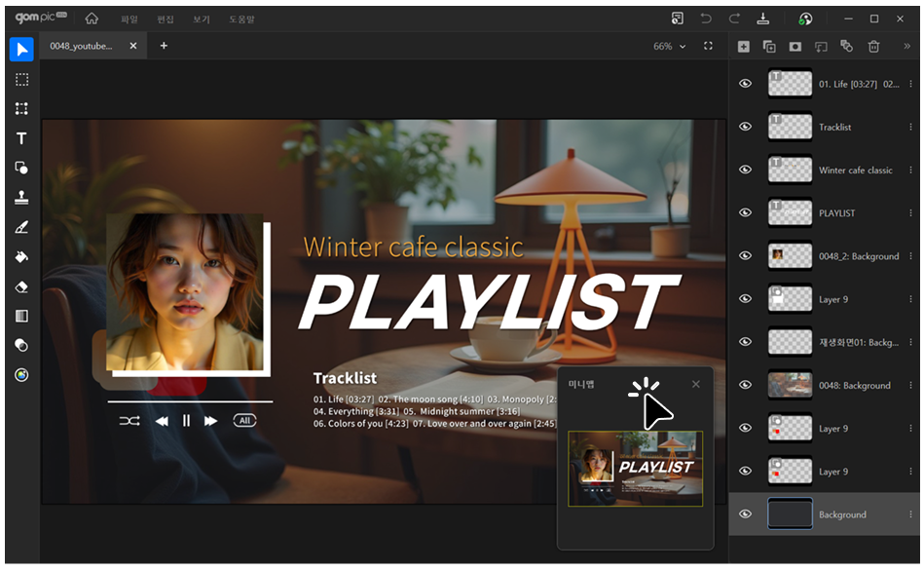This screenshot has height=571, width=924.
Task: Click the export download icon
Action: (763, 19)
